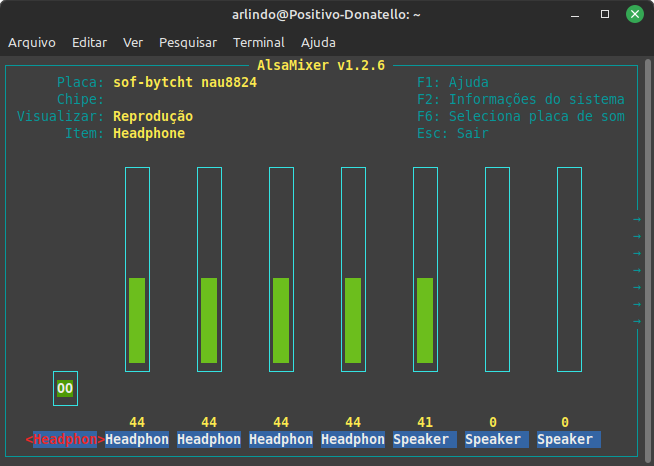This screenshot has width=654, height=466.
Task: Open the Pesquisar menu
Action: (x=188, y=43)
